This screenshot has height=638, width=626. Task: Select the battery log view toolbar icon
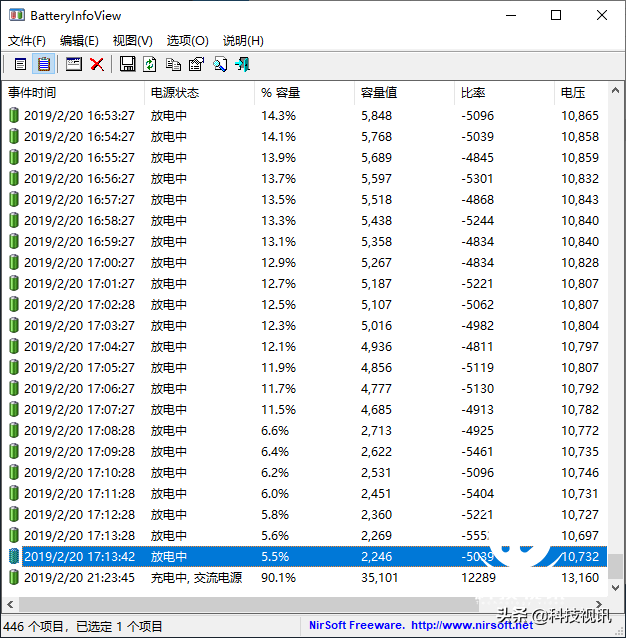click(x=44, y=64)
